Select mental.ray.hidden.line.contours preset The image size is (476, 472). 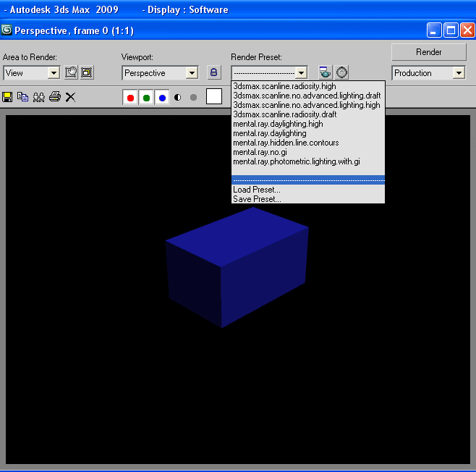(308, 143)
